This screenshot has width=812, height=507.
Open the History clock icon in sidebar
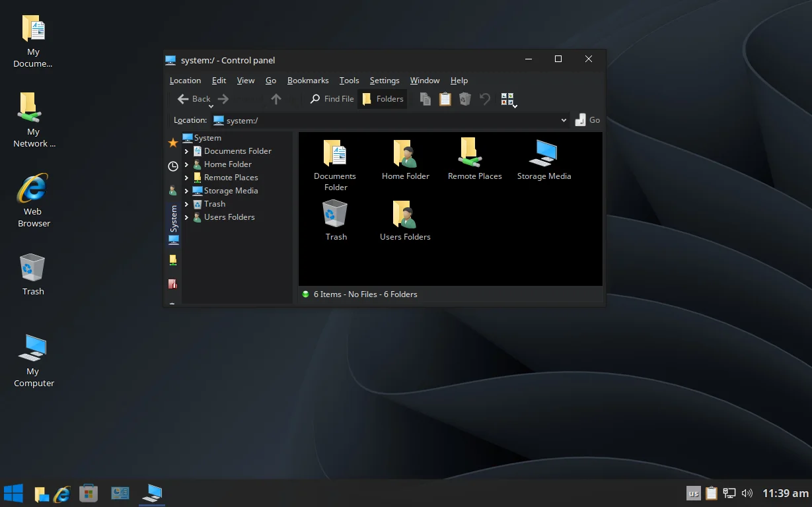(173, 166)
